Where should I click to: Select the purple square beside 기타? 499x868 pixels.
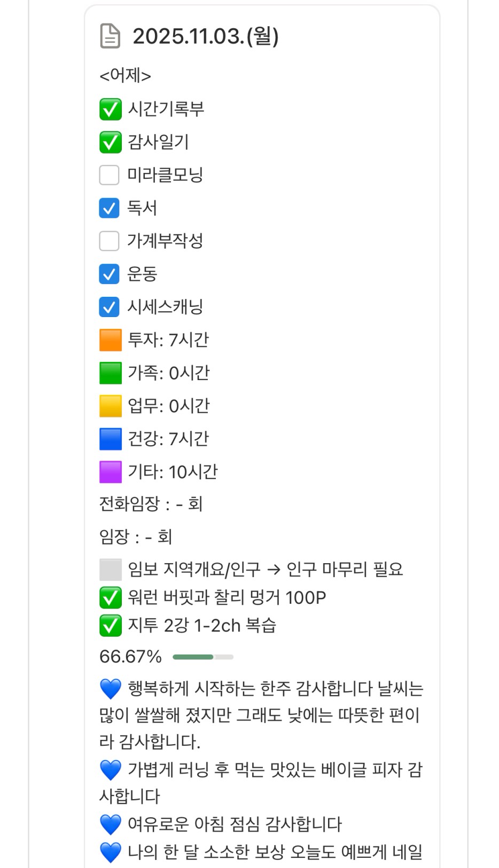click(x=110, y=472)
